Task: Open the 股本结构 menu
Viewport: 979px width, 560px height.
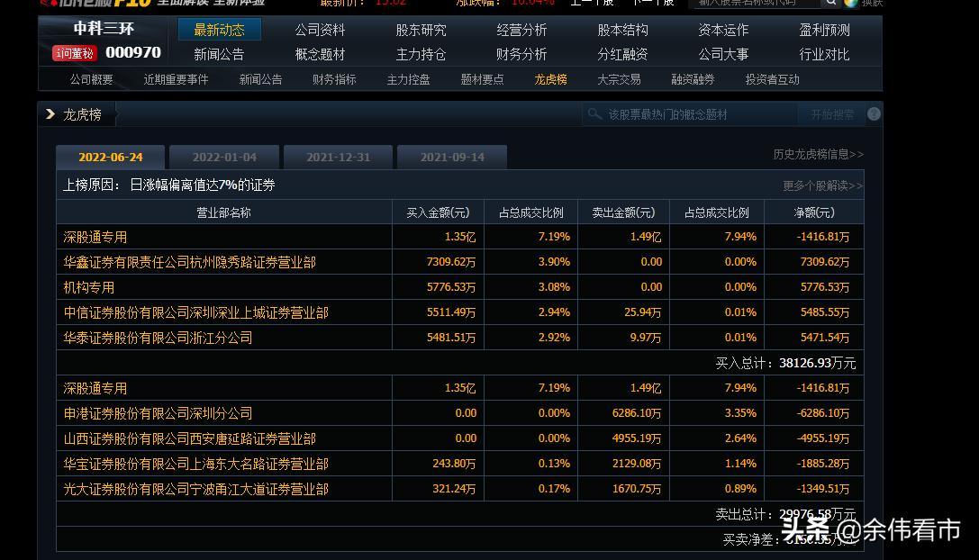Action: tap(622, 30)
